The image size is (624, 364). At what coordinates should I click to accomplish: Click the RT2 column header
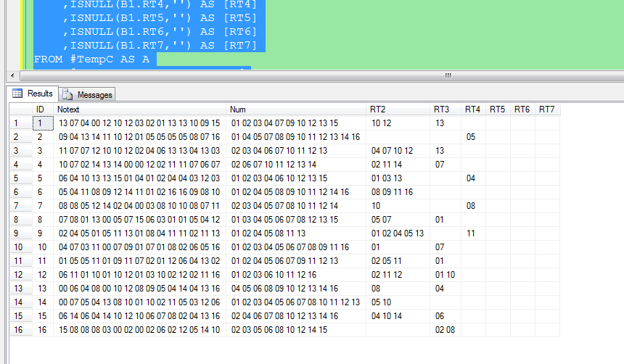398,109
